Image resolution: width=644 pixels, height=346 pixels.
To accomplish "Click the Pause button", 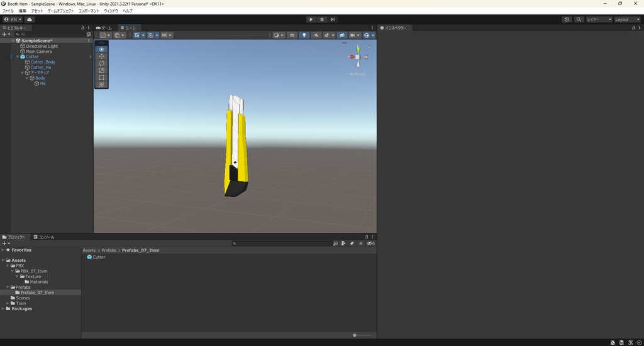I will pos(322,20).
